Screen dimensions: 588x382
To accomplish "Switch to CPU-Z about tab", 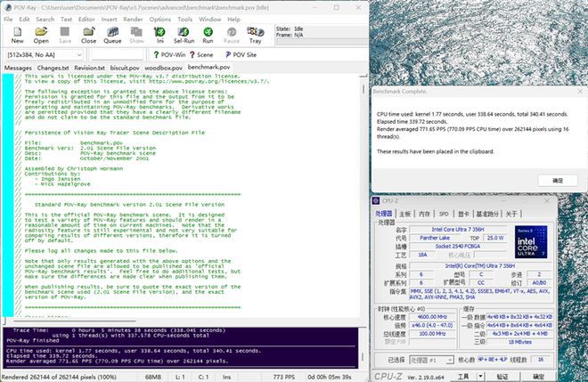I will point(511,214).
